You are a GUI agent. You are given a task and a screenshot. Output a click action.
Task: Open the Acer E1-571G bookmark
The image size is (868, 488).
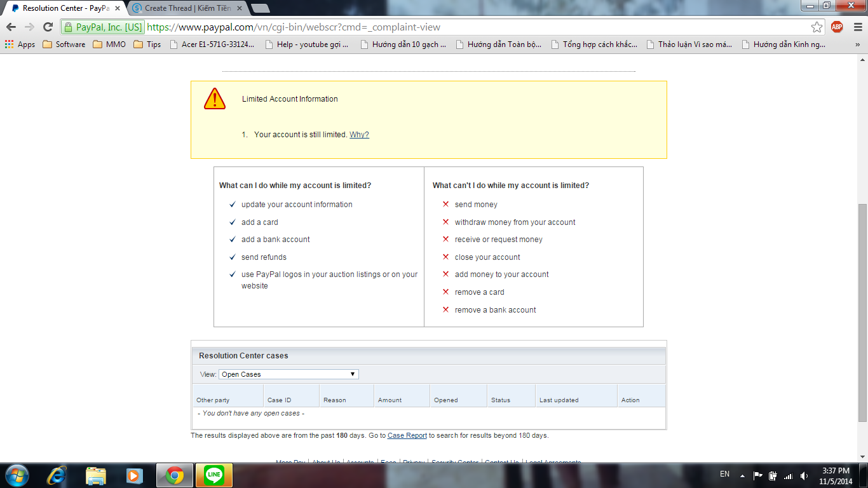tap(212, 44)
